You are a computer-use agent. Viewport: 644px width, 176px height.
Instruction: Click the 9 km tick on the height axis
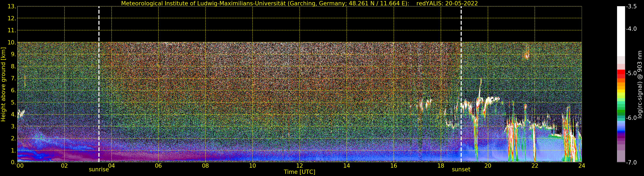(x=13, y=54)
